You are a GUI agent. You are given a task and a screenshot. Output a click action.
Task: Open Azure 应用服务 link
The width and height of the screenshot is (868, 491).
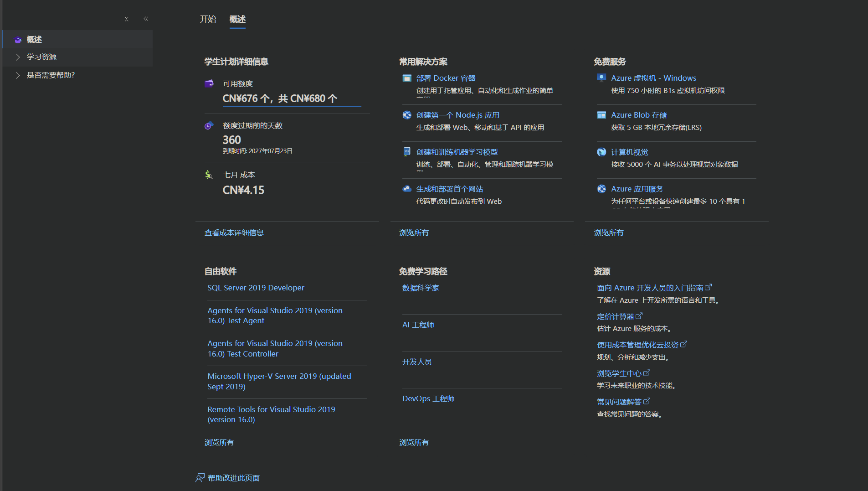[x=637, y=189]
